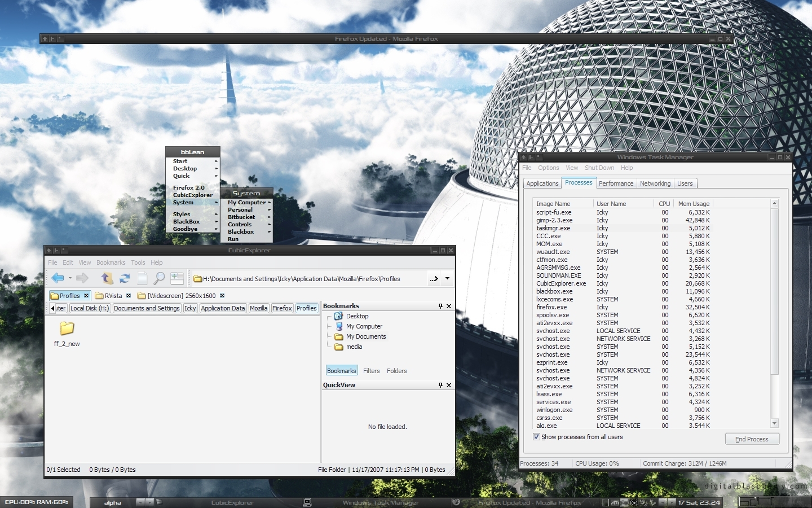Click the volume icon in the system tray

point(634,502)
